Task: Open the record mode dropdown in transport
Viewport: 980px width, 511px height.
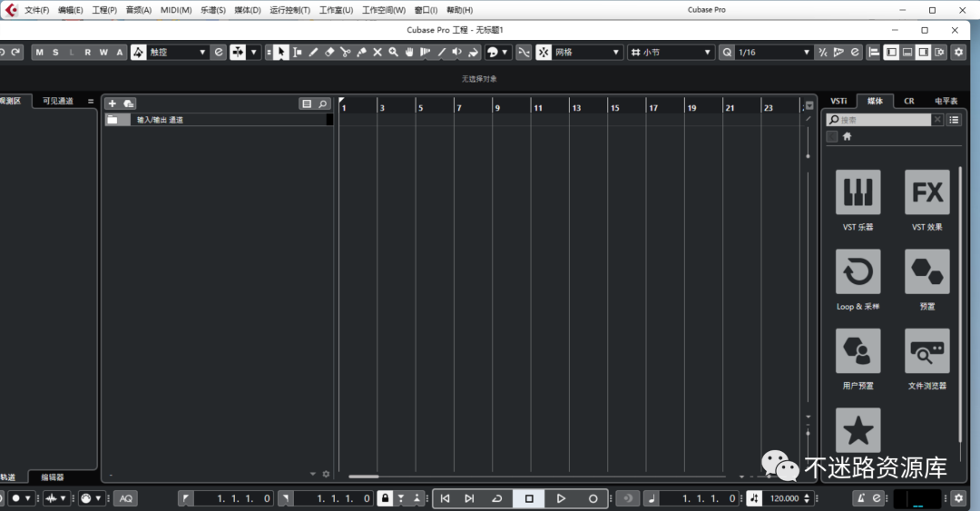Action: click(21, 498)
